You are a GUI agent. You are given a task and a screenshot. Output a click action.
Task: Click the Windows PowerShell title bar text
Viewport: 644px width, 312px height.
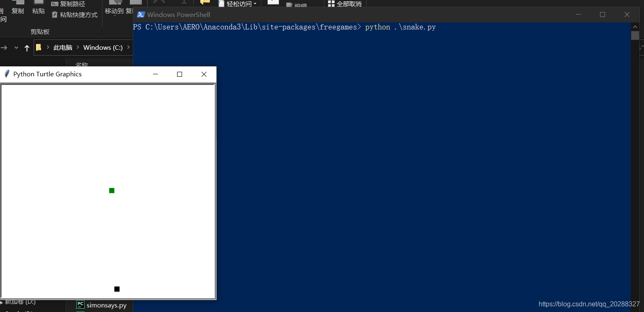click(179, 15)
